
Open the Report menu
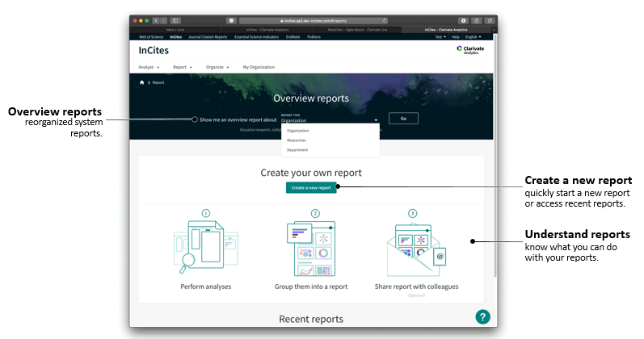pyautogui.click(x=183, y=67)
